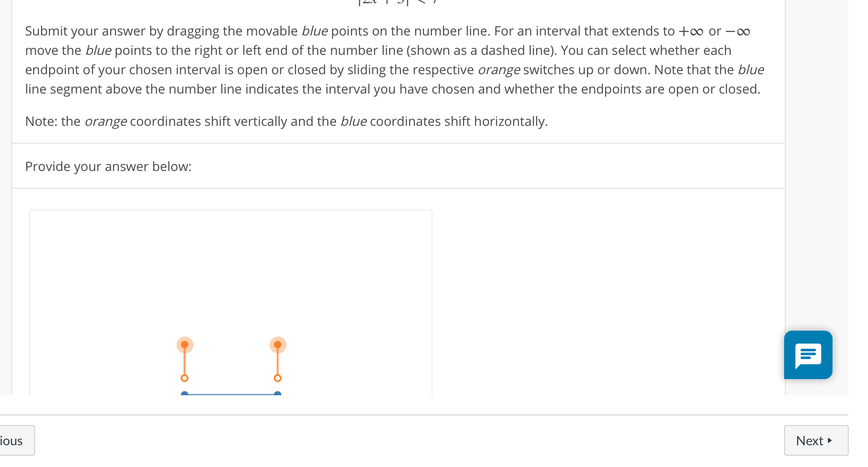Image resolution: width=868 pixels, height=467 pixels.
Task: Open the feedback chat bubble
Action: pos(807,355)
